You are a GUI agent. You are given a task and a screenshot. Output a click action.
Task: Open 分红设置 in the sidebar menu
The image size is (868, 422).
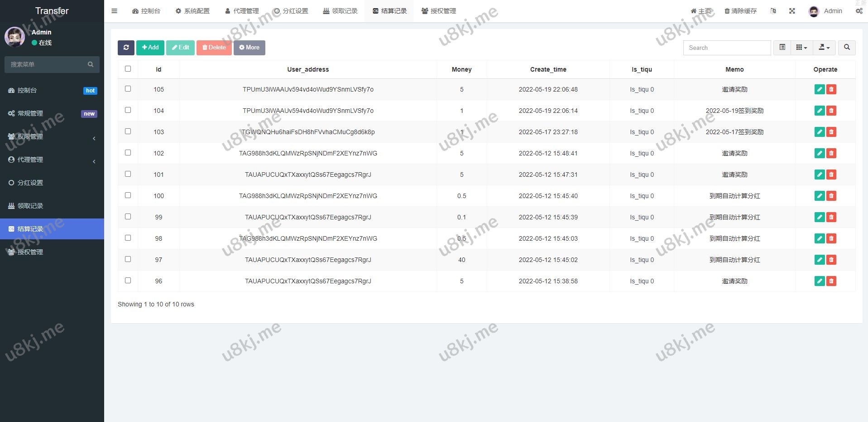click(30, 183)
